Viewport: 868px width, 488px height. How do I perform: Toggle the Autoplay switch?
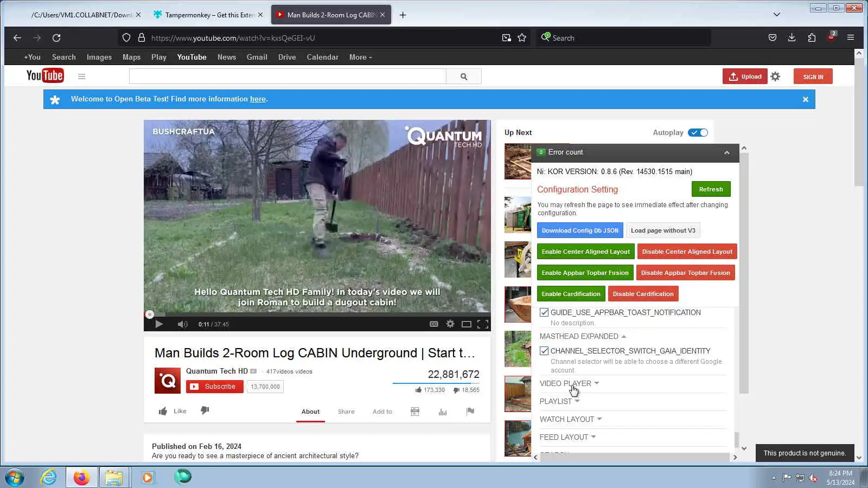click(698, 133)
